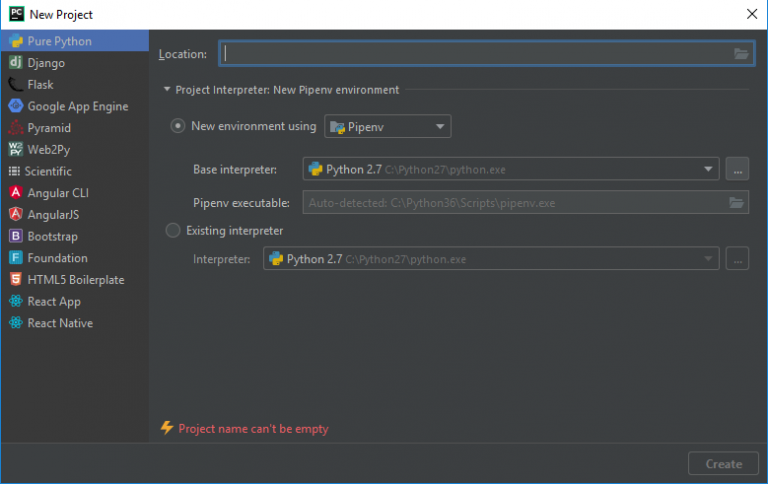Choose Django project type

pos(75,63)
